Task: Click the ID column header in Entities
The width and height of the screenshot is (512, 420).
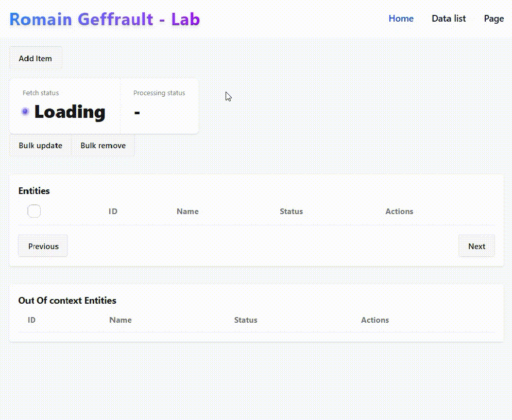Action: click(113, 212)
